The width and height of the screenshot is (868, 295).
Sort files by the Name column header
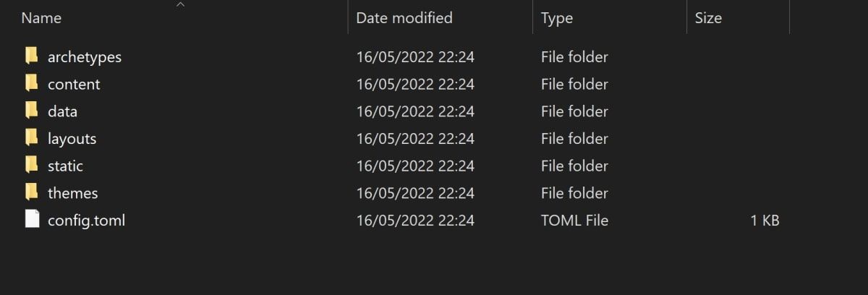coord(41,18)
